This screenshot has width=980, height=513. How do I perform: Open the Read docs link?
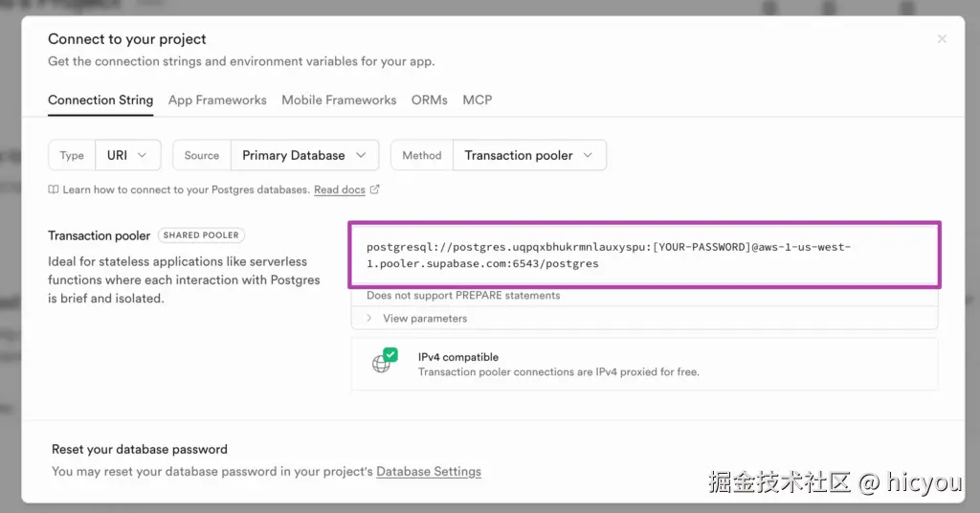[x=340, y=190]
